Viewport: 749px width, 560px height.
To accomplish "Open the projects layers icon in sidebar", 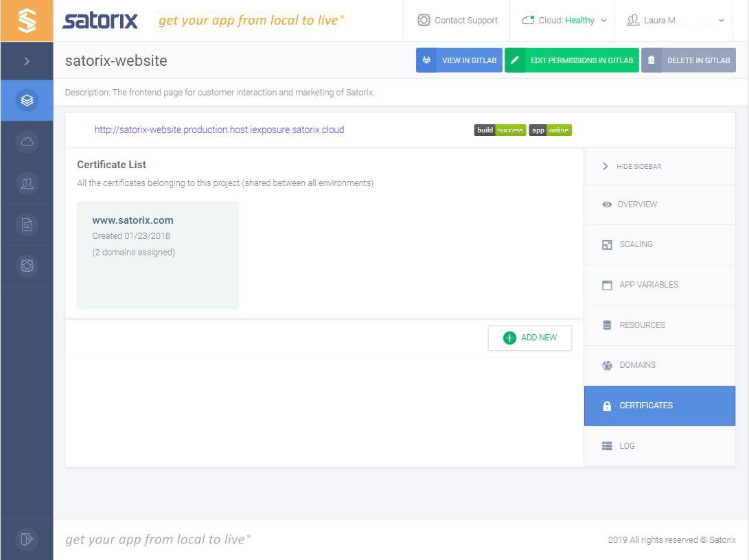I will (27, 100).
